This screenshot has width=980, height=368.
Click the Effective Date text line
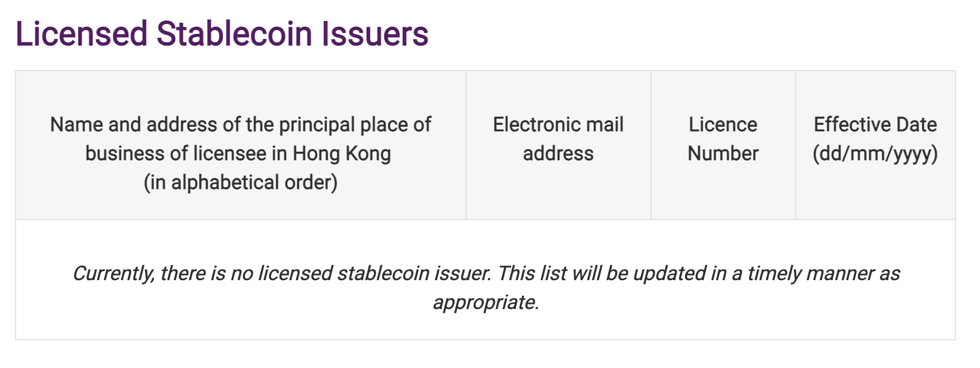[x=875, y=125]
